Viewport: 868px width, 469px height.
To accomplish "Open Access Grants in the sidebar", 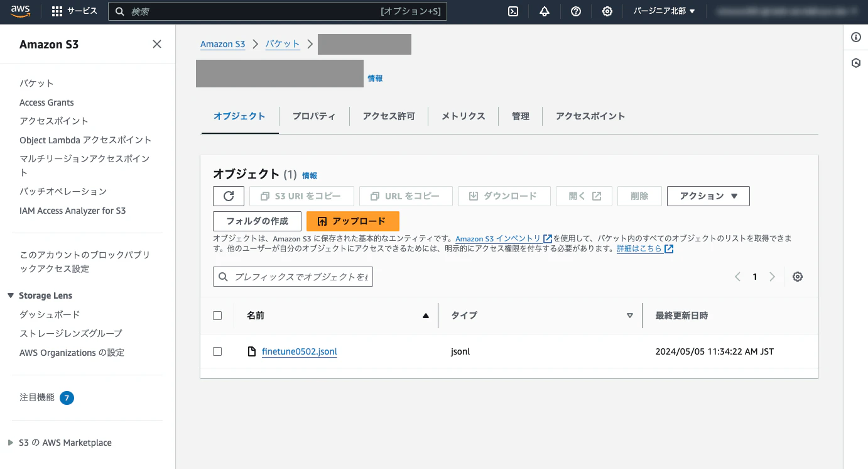I will pos(46,102).
